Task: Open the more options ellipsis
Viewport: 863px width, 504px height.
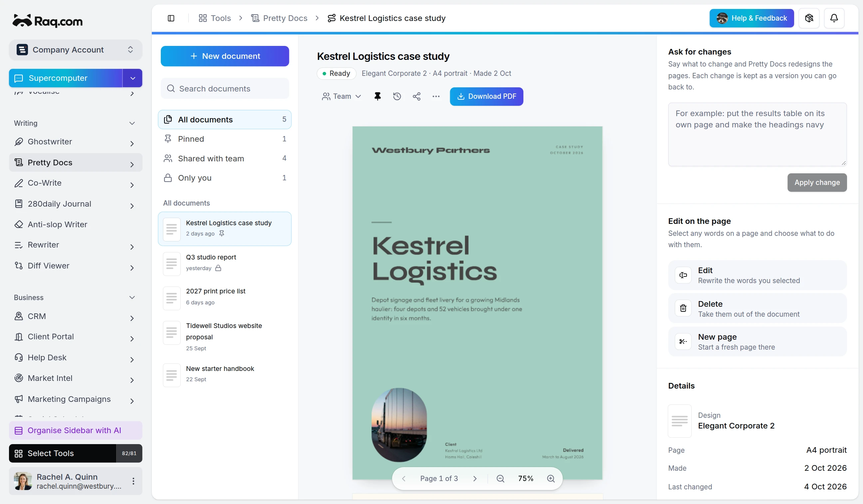Action: click(436, 96)
